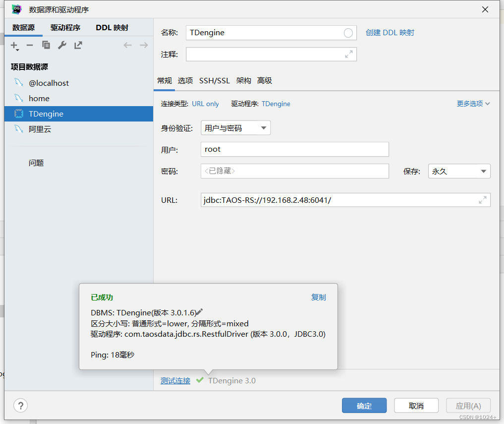Click the color circle in name field
The height and width of the screenshot is (424, 504).
click(x=348, y=33)
